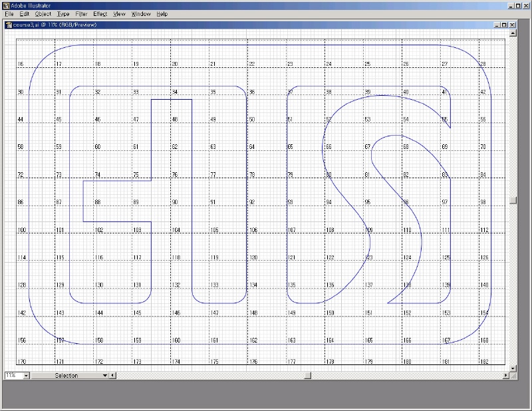
Task: Click the Adobe Illustrator title bar icon
Action: click(6, 5)
